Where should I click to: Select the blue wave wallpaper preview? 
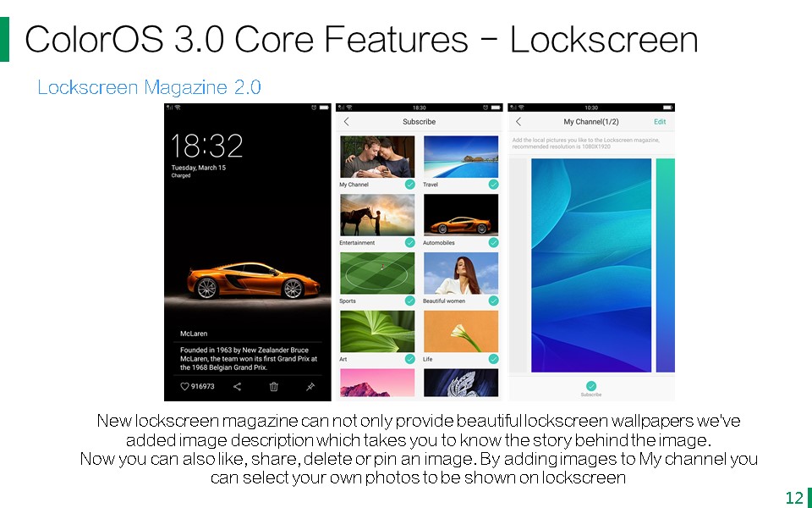tap(591, 265)
